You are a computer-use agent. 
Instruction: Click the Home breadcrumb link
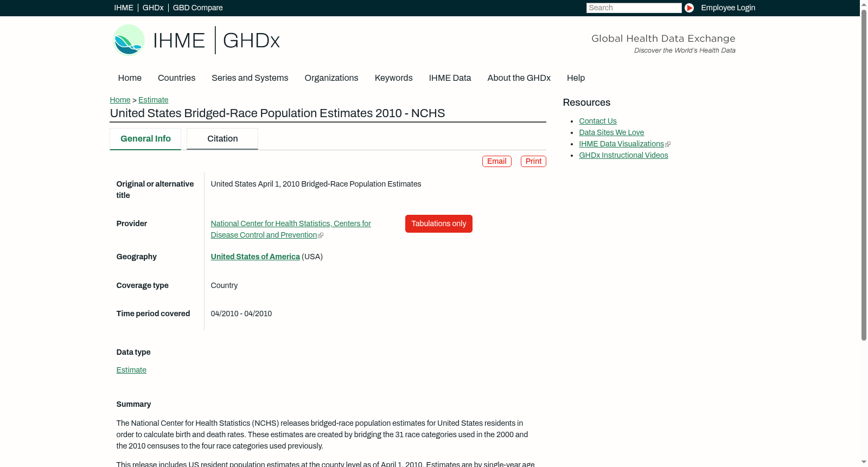120,100
